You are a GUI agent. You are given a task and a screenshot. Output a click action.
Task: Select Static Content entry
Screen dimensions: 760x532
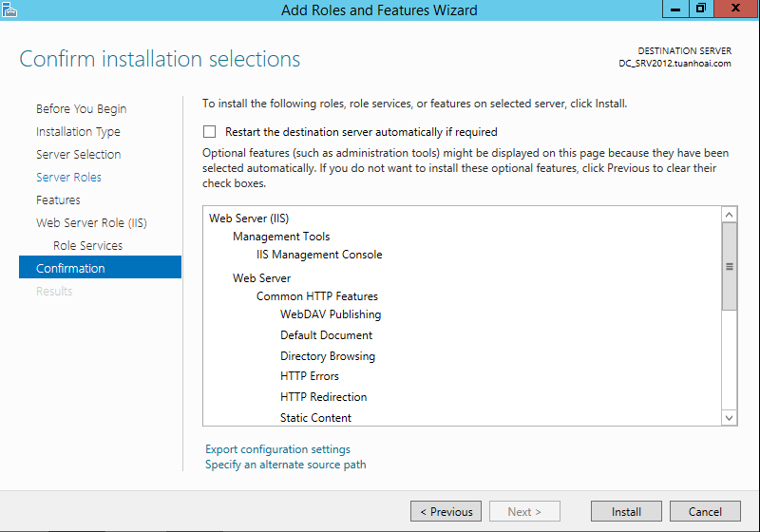pyautogui.click(x=315, y=418)
